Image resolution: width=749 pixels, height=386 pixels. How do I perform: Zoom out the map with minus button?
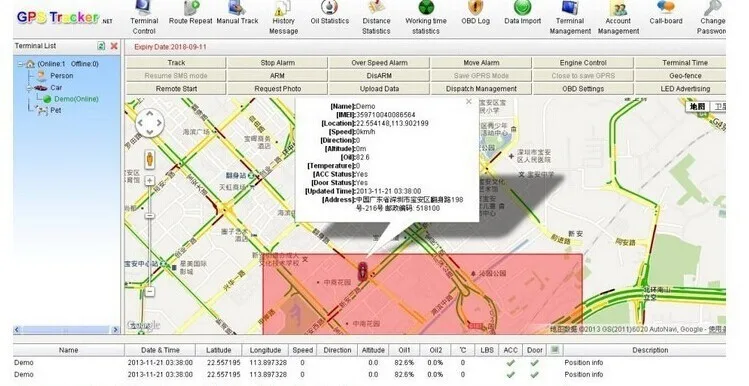pos(150,291)
